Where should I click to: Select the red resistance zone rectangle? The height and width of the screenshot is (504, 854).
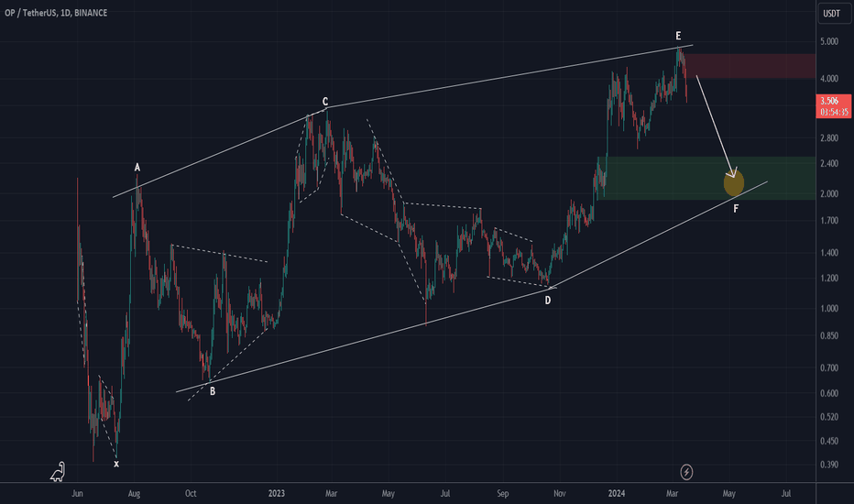pos(750,66)
